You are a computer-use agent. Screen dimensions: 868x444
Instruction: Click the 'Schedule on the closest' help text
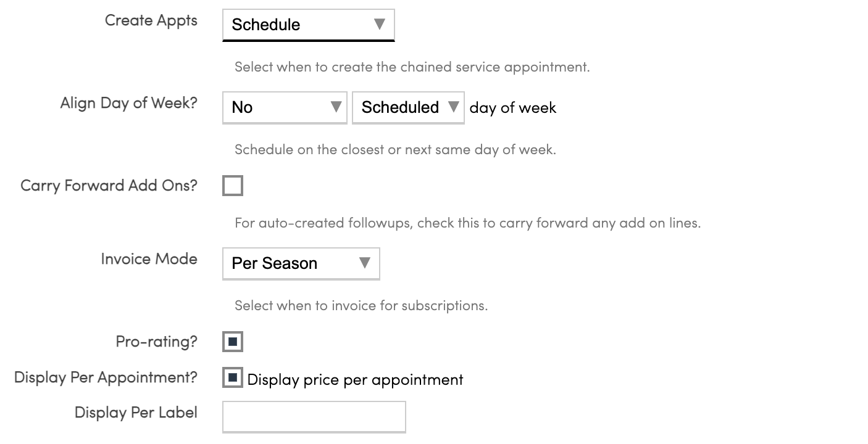tap(395, 149)
